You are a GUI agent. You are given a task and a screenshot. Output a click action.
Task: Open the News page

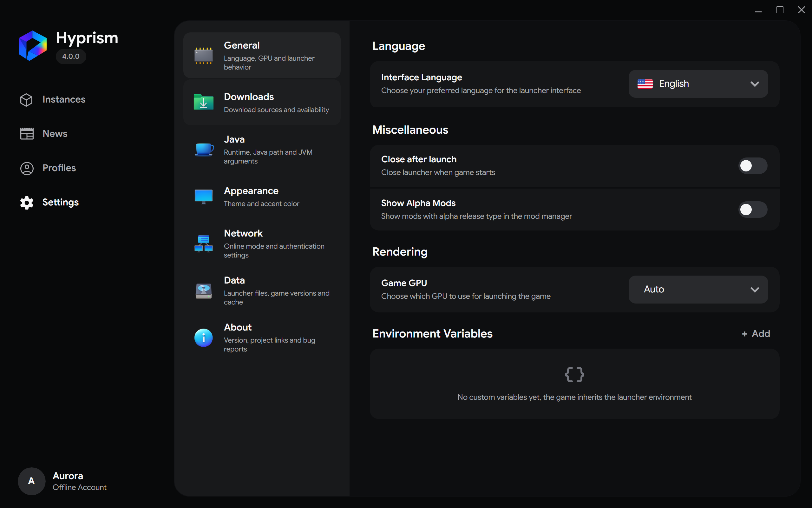55,134
